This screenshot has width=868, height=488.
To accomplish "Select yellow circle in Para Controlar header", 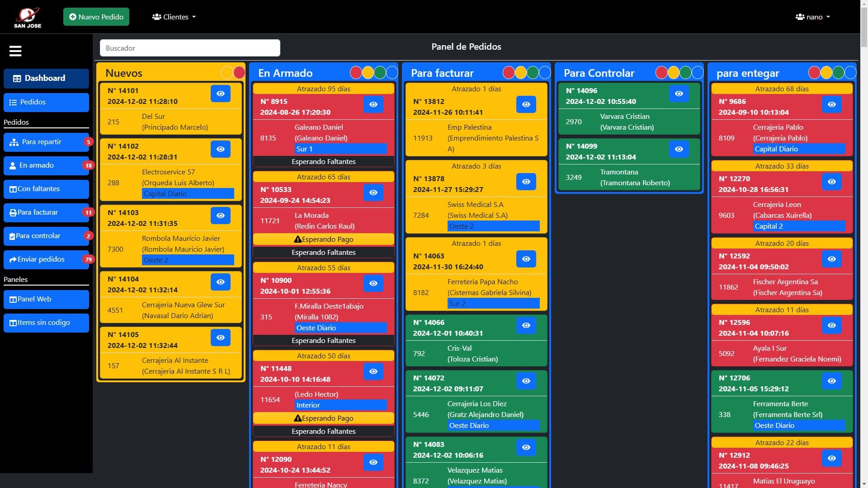I will (674, 72).
